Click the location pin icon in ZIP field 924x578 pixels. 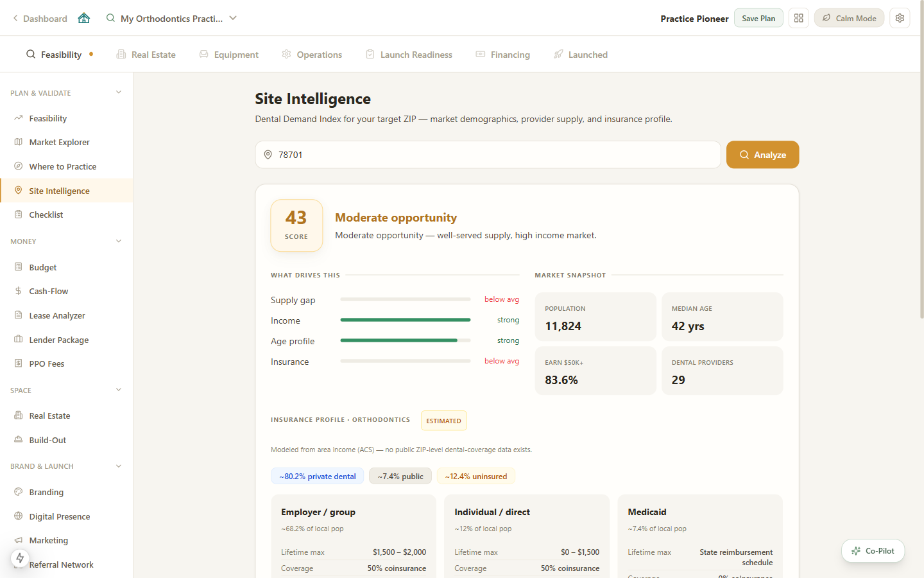tap(268, 155)
